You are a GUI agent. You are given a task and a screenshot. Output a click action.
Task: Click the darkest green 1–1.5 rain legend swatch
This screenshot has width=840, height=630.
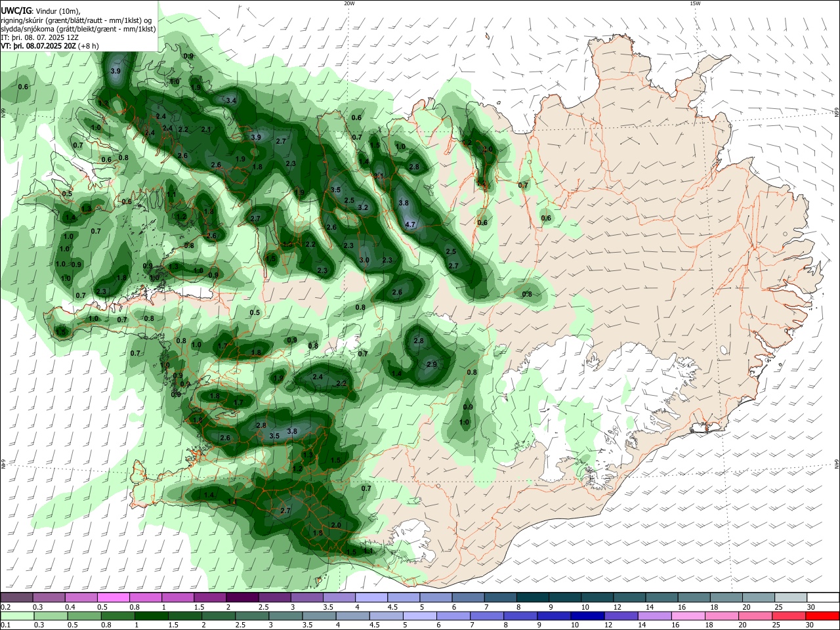pyautogui.click(x=152, y=616)
